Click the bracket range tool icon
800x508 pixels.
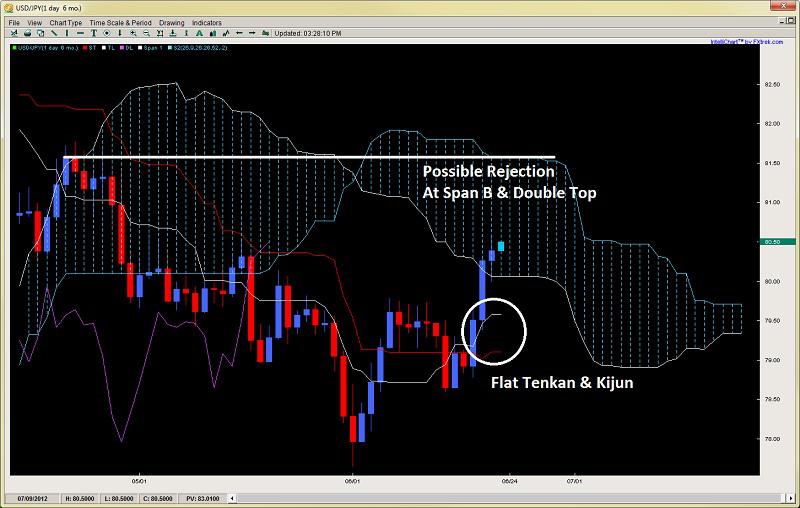click(x=160, y=33)
